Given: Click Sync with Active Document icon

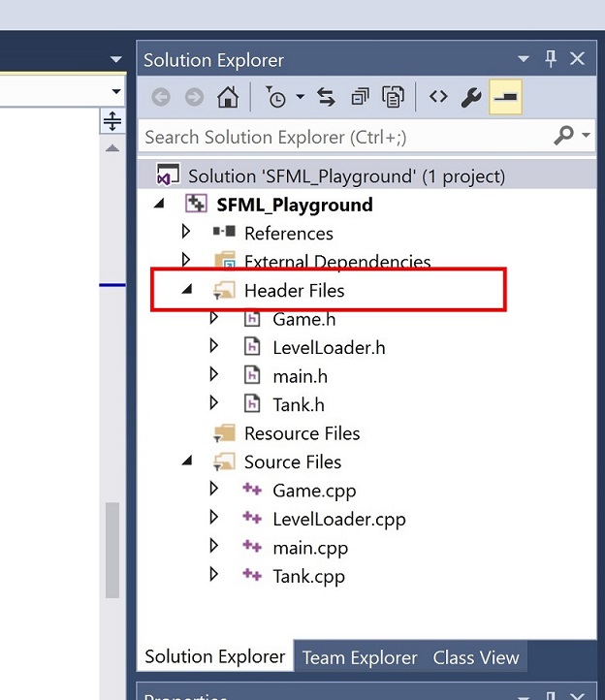Looking at the screenshot, I should (326, 98).
